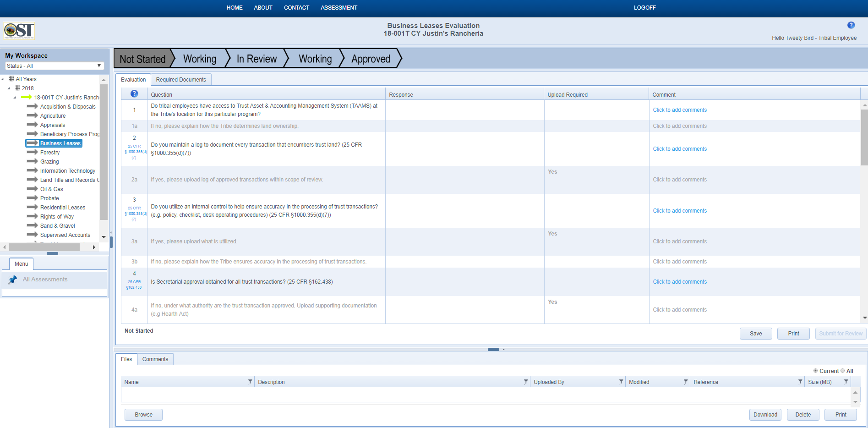Click the help icon beside the user greeting
Viewport: 868px width, 428px height.
click(851, 26)
